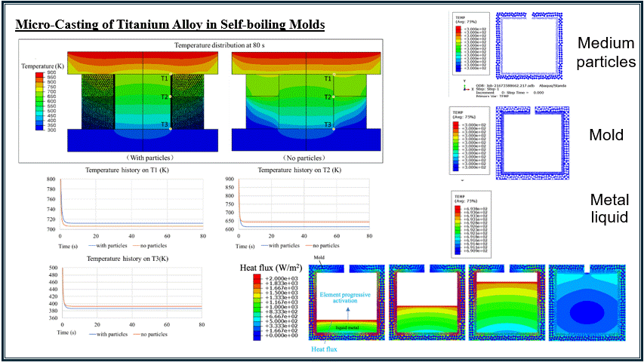Click the (With particles) caption
Viewport: 644px width, 362px height.
[149, 158]
